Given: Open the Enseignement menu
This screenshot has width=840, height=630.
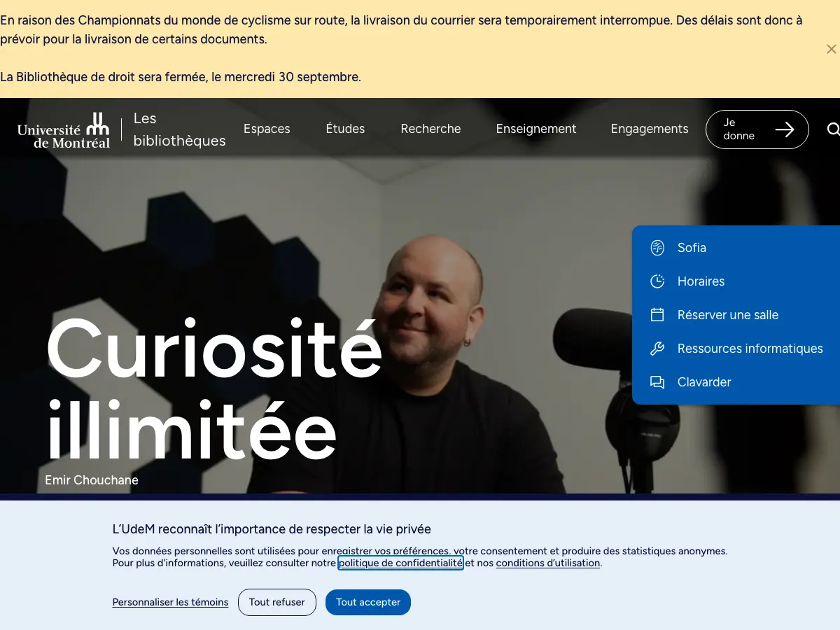Looking at the screenshot, I should 536,129.
